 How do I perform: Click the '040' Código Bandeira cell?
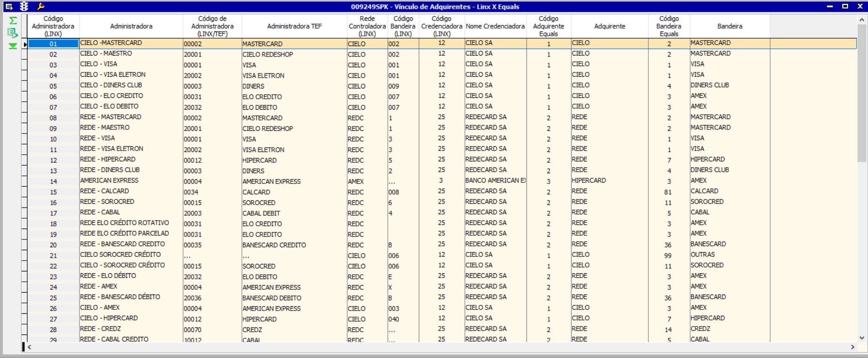(x=403, y=319)
